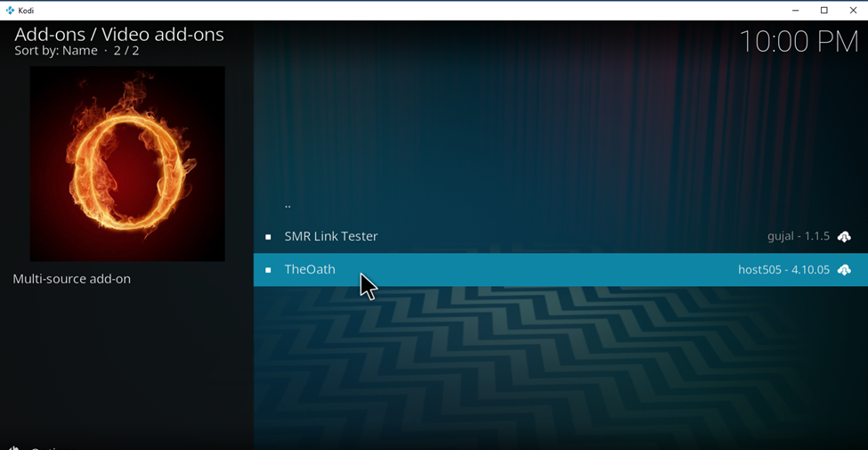The width and height of the screenshot is (868, 450).
Task: Click 'host505 - 4.10.05' version text
Action: [783, 270]
